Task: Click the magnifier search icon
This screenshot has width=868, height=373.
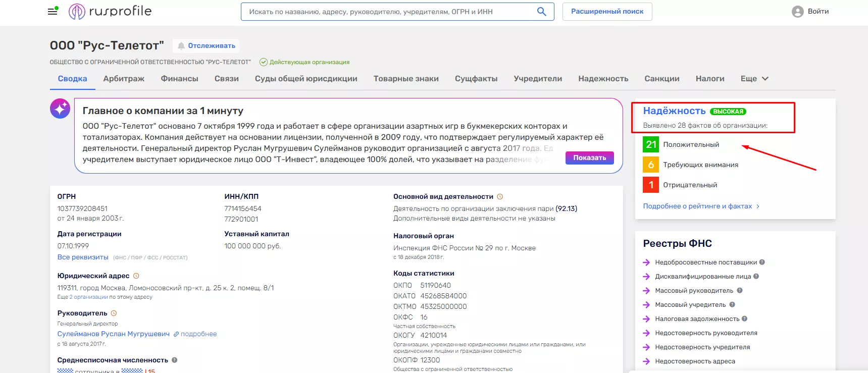Action: pyautogui.click(x=541, y=12)
